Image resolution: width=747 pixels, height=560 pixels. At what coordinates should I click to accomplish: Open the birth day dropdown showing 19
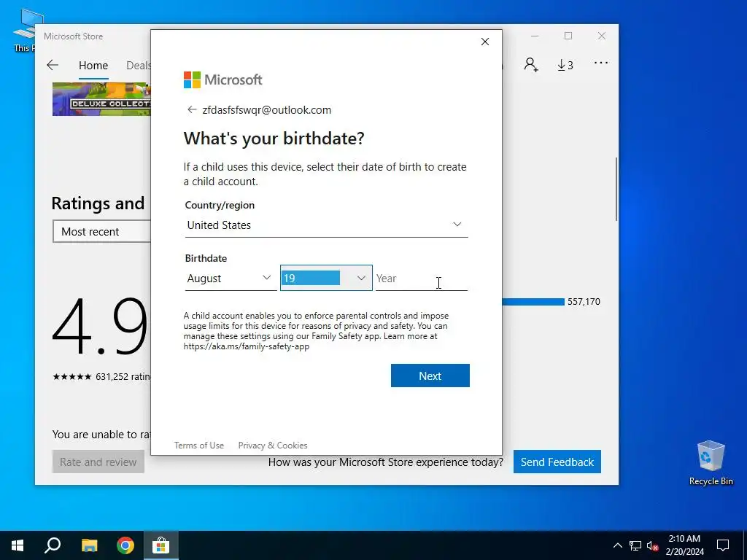coord(326,278)
